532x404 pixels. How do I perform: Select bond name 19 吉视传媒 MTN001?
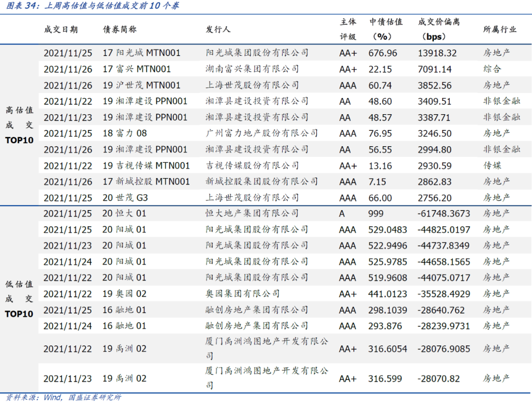click(x=146, y=166)
